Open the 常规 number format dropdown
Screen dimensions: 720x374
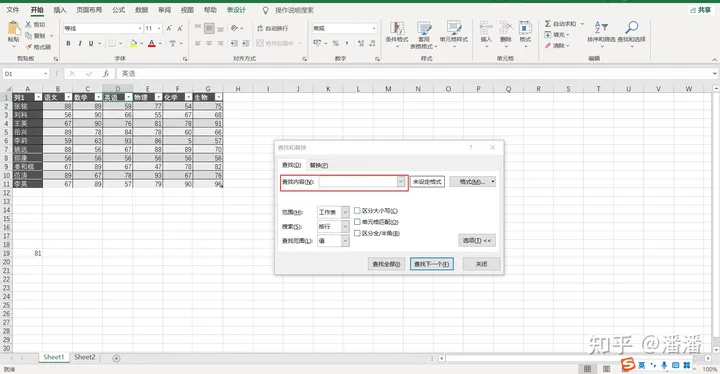374,28
